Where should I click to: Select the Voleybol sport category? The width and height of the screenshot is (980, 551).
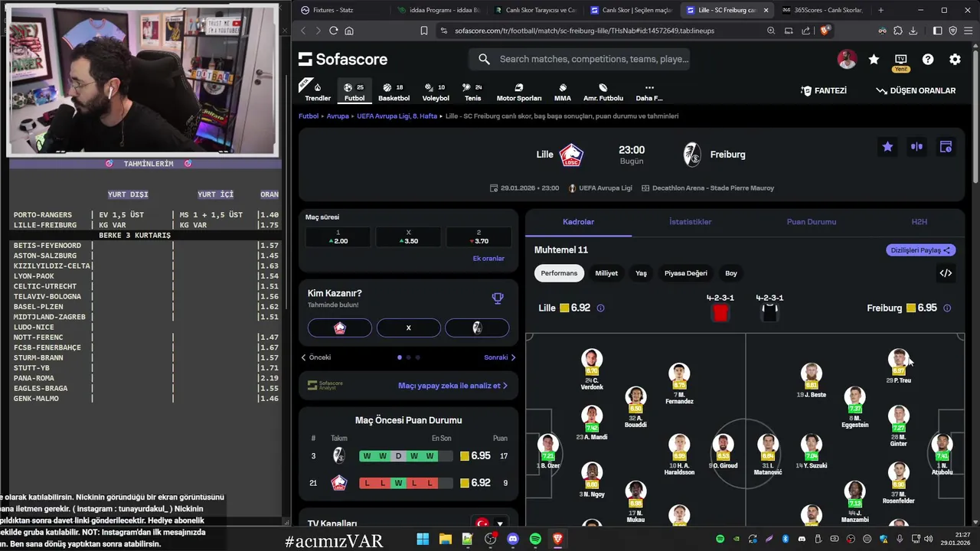[436, 91]
